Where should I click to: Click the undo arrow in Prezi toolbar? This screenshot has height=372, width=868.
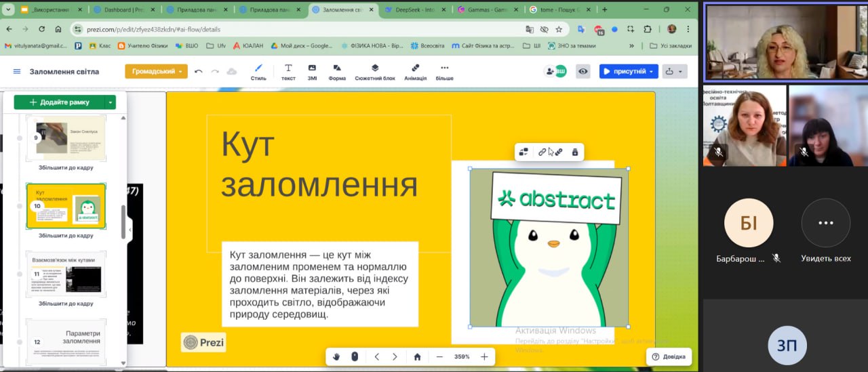tap(199, 71)
